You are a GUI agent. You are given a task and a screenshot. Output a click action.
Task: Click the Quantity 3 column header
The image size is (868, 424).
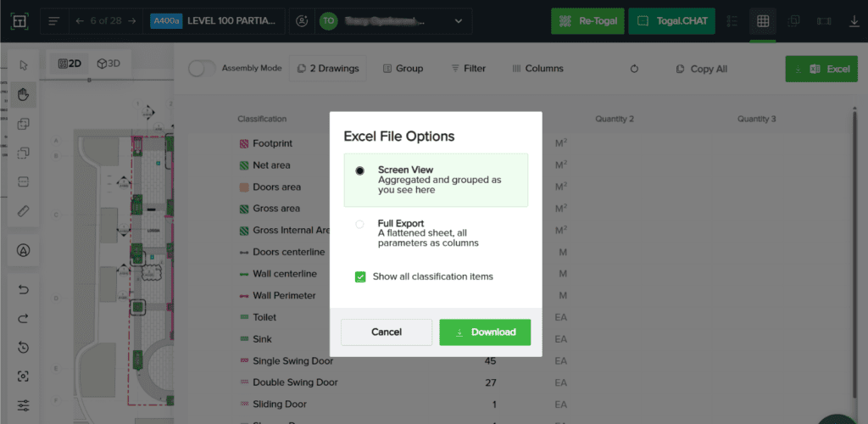pyautogui.click(x=756, y=119)
